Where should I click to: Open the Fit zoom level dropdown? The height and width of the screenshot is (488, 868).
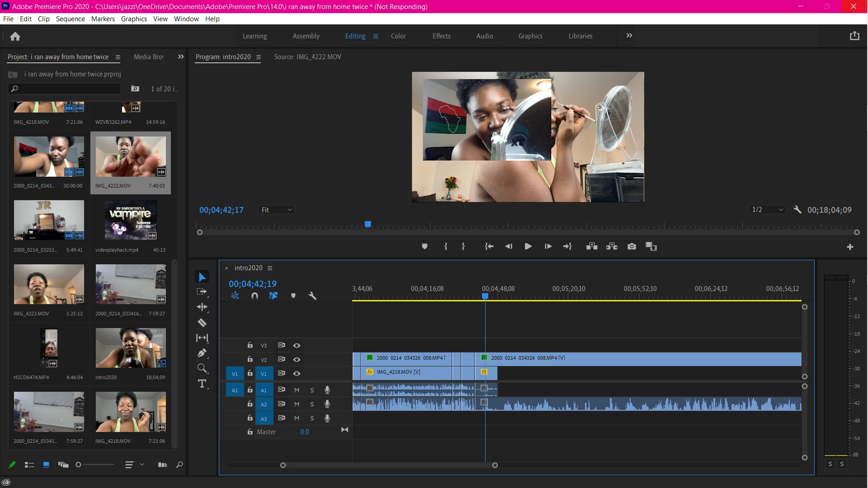(x=277, y=210)
